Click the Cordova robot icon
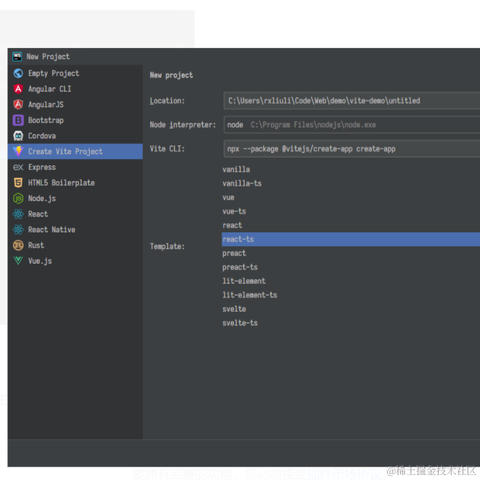 [x=18, y=136]
